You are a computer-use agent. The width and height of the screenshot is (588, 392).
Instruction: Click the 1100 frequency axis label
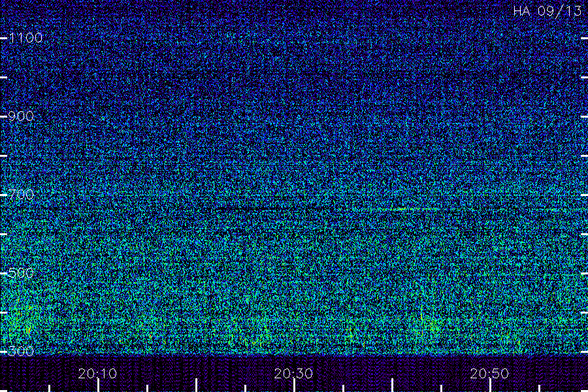[x=25, y=37]
